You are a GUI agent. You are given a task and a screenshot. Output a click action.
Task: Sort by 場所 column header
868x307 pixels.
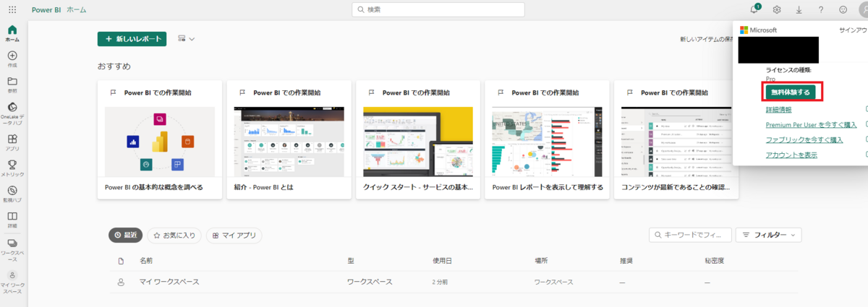click(541, 260)
